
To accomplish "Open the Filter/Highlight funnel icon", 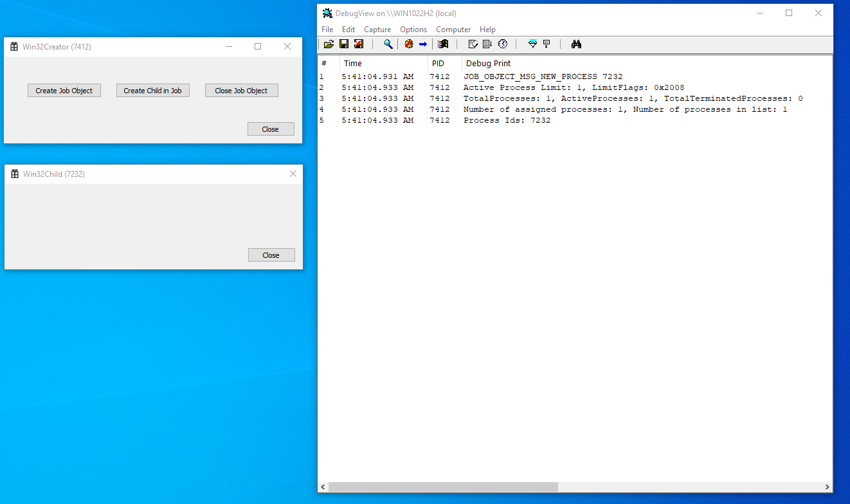I will (x=532, y=44).
